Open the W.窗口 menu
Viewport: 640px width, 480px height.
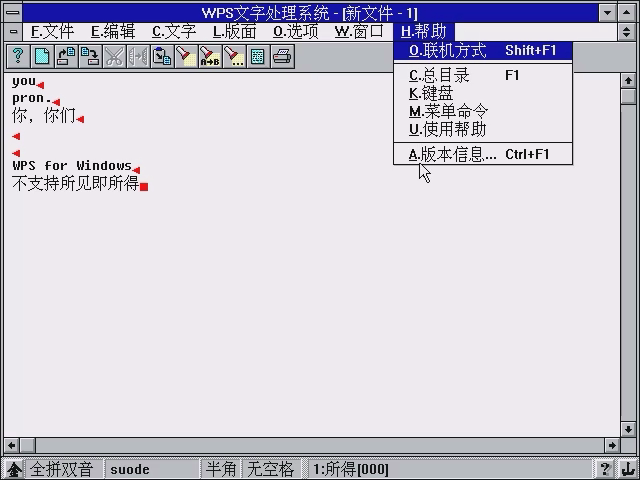359,32
